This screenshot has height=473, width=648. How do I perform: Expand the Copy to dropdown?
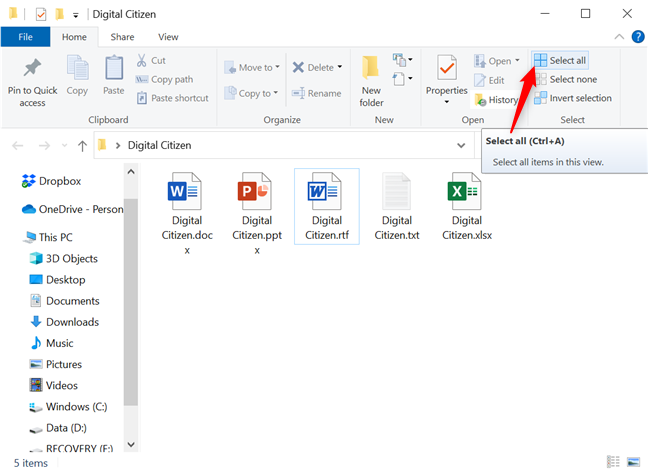(x=276, y=93)
